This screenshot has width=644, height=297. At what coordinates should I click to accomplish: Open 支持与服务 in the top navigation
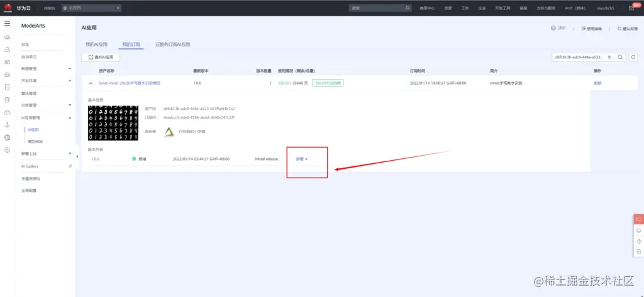[546, 8]
